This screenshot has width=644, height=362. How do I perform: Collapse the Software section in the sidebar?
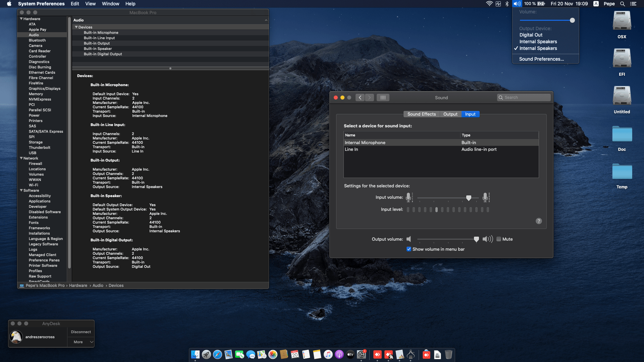point(21,190)
